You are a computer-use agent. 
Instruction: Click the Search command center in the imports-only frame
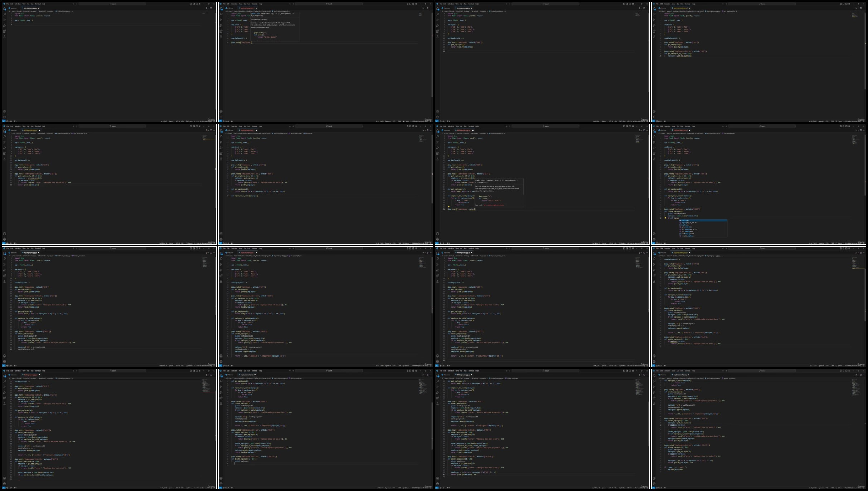pyautogui.click(x=112, y=4)
